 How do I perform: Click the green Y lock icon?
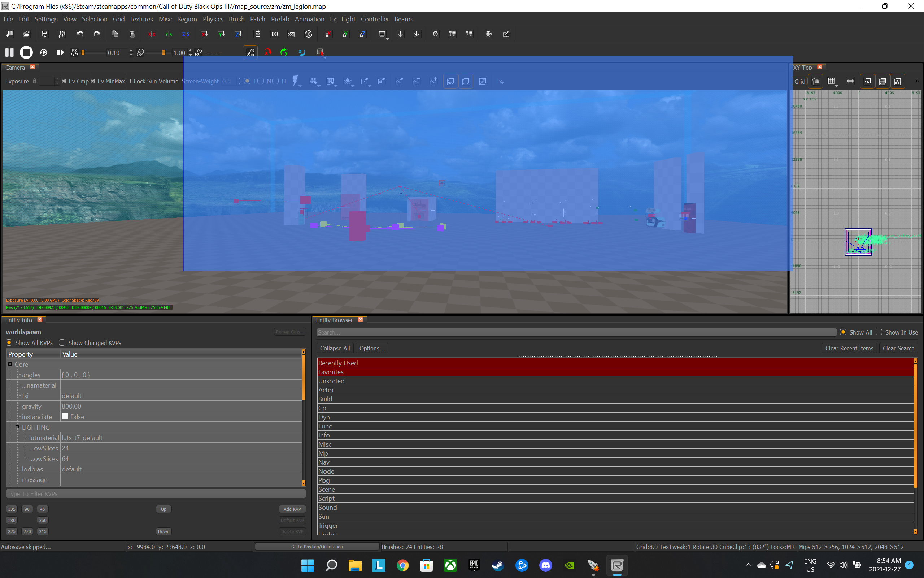pos(345,34)
